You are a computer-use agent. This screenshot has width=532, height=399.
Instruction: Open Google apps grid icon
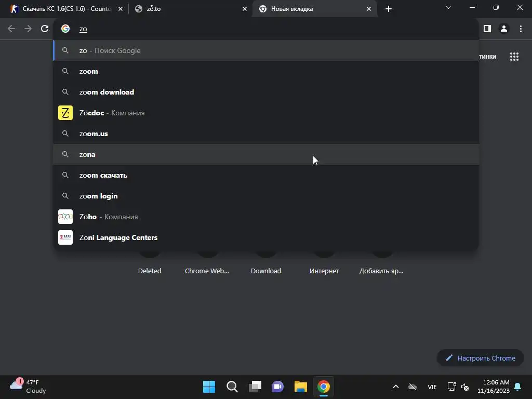click(514, 57)
